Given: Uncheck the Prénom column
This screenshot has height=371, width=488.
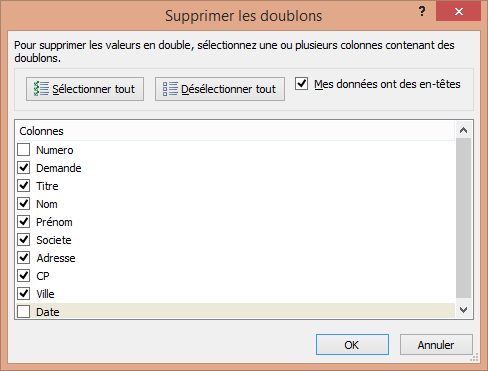Looking at the screenshot, I should coord(24,222).
